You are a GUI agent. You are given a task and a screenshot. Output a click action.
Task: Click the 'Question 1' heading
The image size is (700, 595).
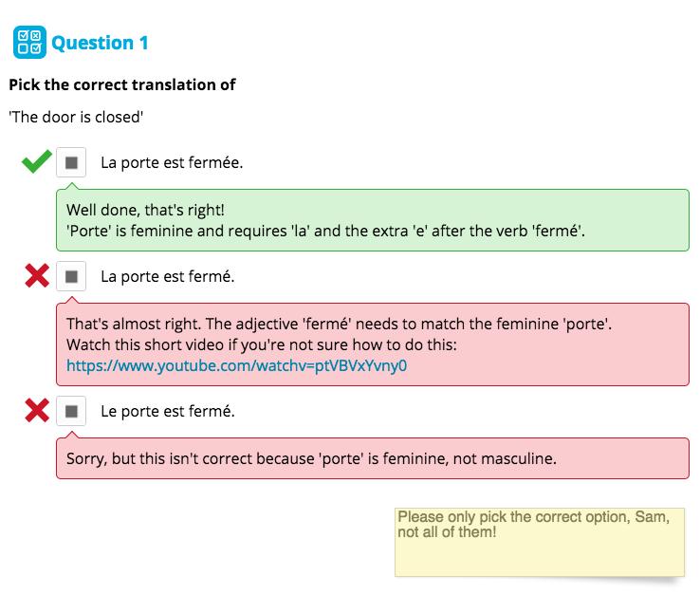coord(100,43)
